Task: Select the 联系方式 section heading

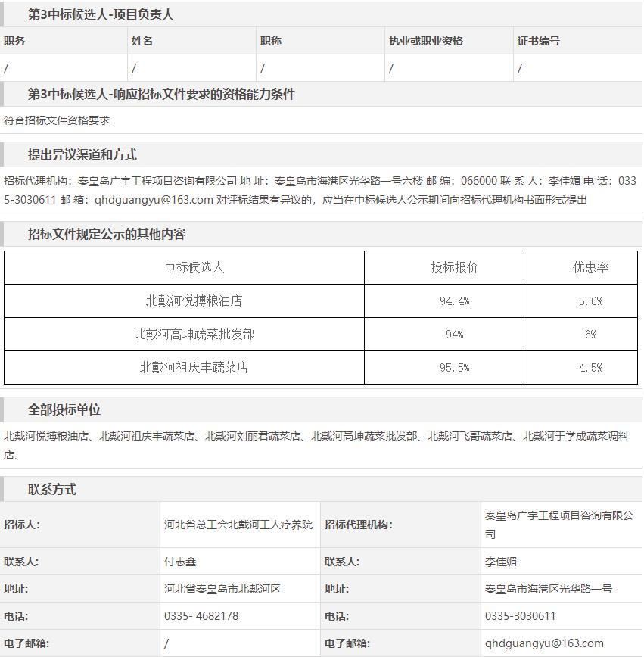Action: tap(52, 490)
